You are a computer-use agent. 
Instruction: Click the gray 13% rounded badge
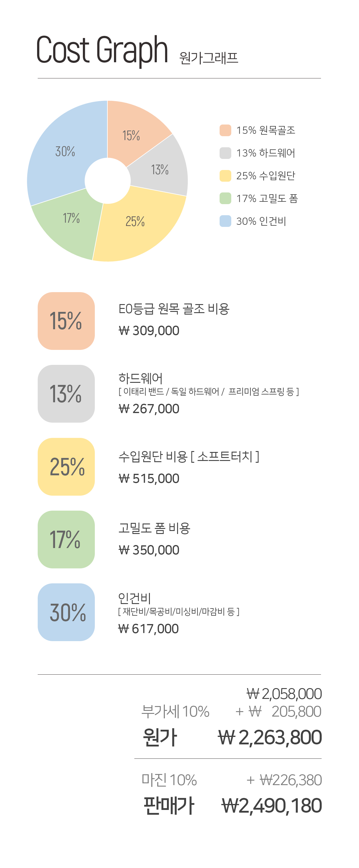point(66,394)
